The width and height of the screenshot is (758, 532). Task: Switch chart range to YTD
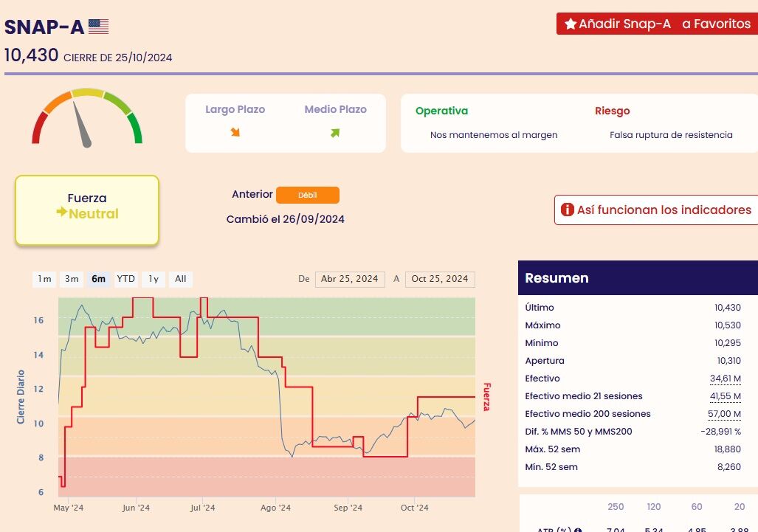click(x=125, y=279)
